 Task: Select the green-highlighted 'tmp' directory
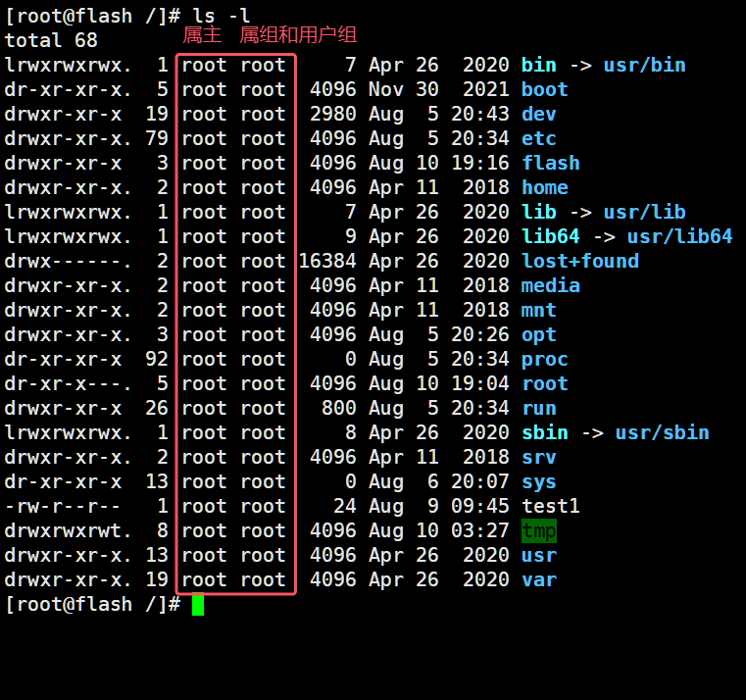539,531
